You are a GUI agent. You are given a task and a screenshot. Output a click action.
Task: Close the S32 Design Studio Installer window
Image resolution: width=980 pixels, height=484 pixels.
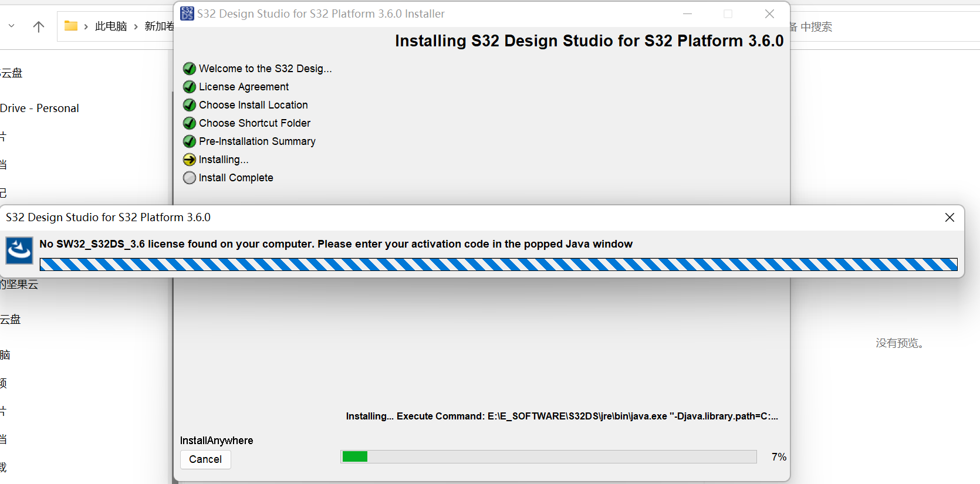coord(769,13)
